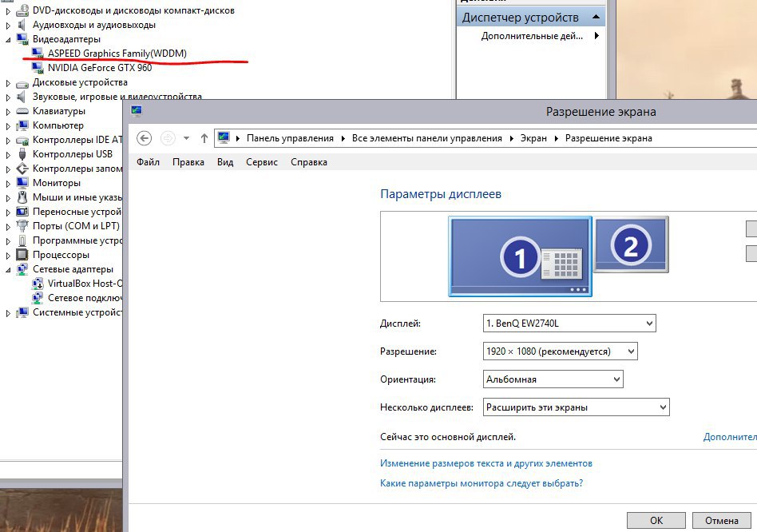Expand the Процессоры tree node
Image resolution: width=757 pixels, height=532 pixels.
[x=8, y=256]
